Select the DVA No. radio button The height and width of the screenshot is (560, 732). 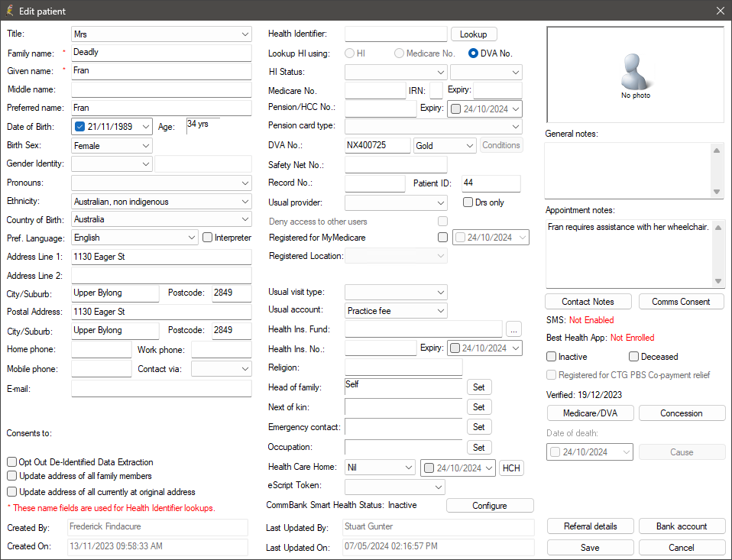pyautogui.click(x=473, y=53)
